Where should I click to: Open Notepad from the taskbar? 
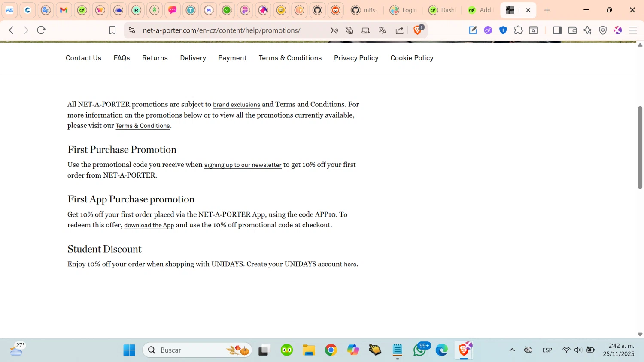coord(398,350)
